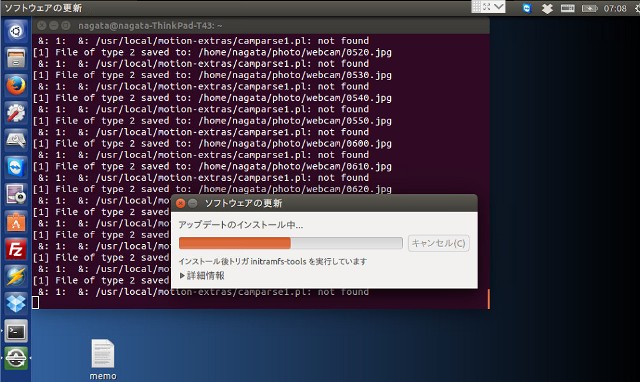
Task: Open the remote control toolbar chevron
Action: point(499,7)
